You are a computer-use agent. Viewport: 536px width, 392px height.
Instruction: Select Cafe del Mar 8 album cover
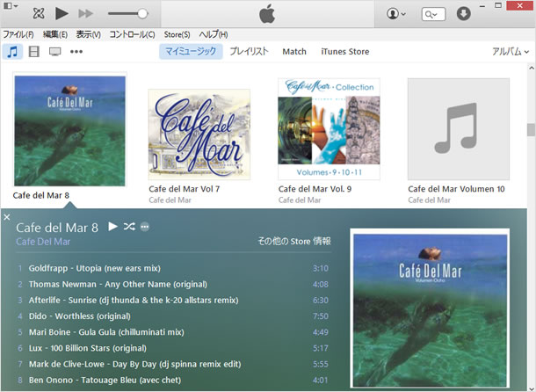click(x=69, y=131)
